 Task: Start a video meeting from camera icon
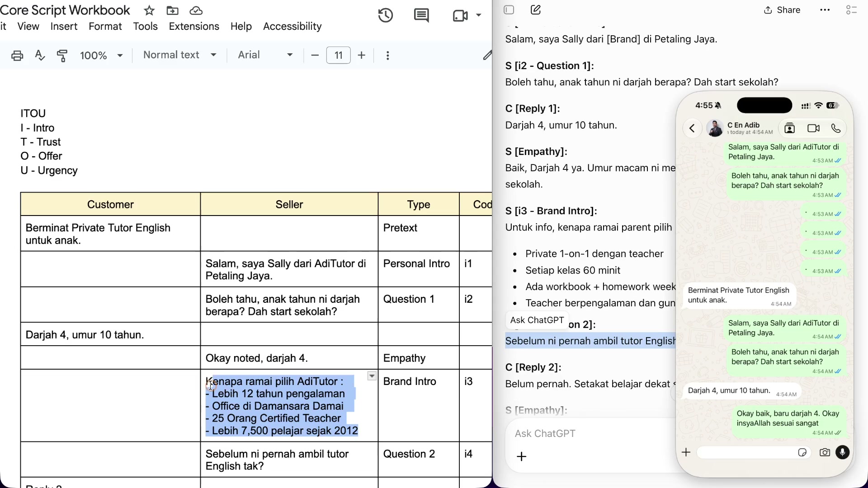point(460,15)
